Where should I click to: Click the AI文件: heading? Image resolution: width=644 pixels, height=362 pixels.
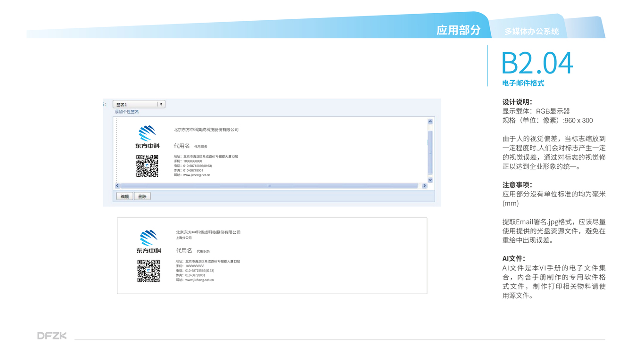pos(514,258)
